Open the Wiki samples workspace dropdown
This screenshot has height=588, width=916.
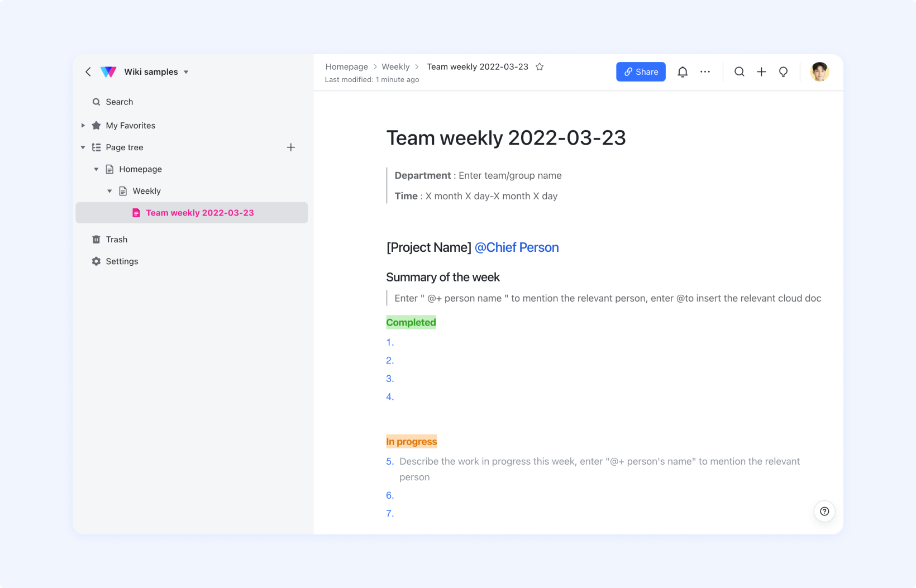[186, 71]
